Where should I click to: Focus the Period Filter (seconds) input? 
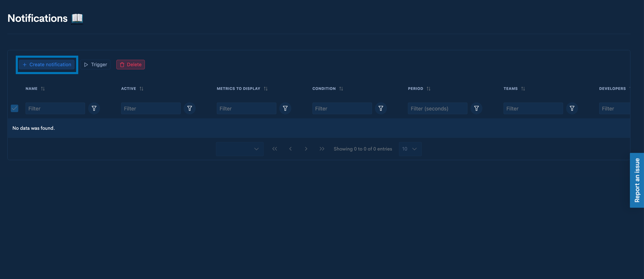[437, 108]
